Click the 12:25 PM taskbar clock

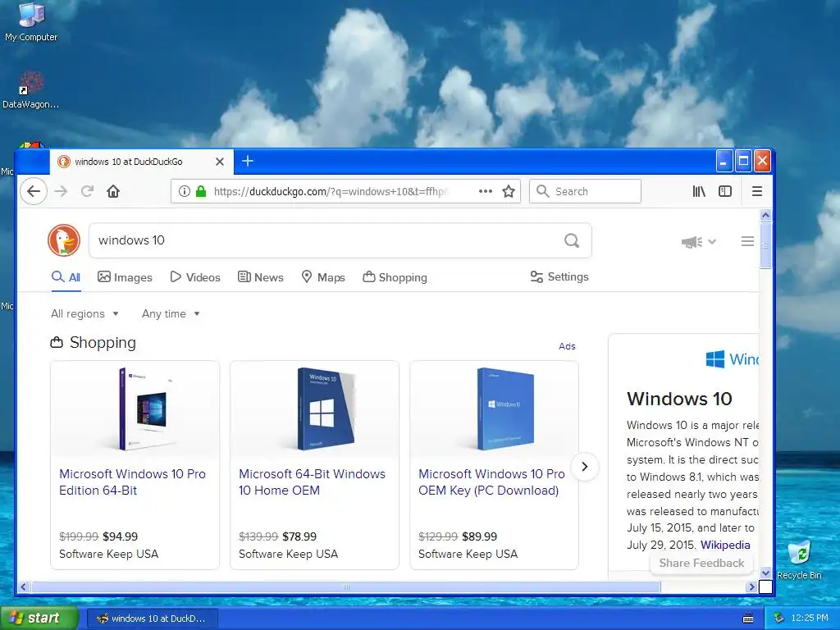810,618
